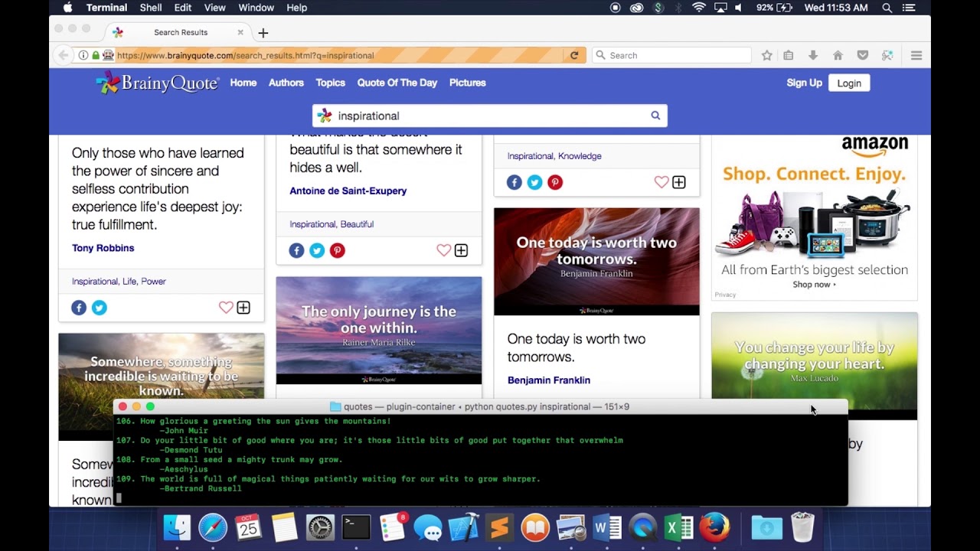Open the Firefox downloads arrow
980x551 pixels.
(x=813, y=55)
